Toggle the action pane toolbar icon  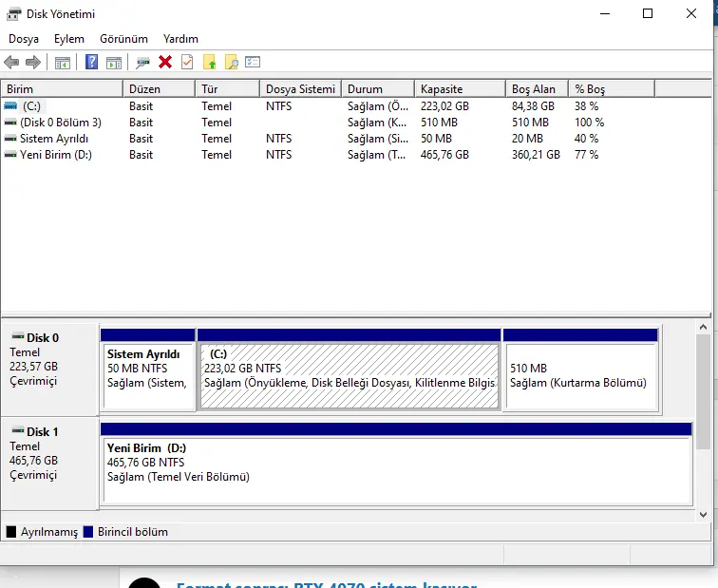point(114,63)
